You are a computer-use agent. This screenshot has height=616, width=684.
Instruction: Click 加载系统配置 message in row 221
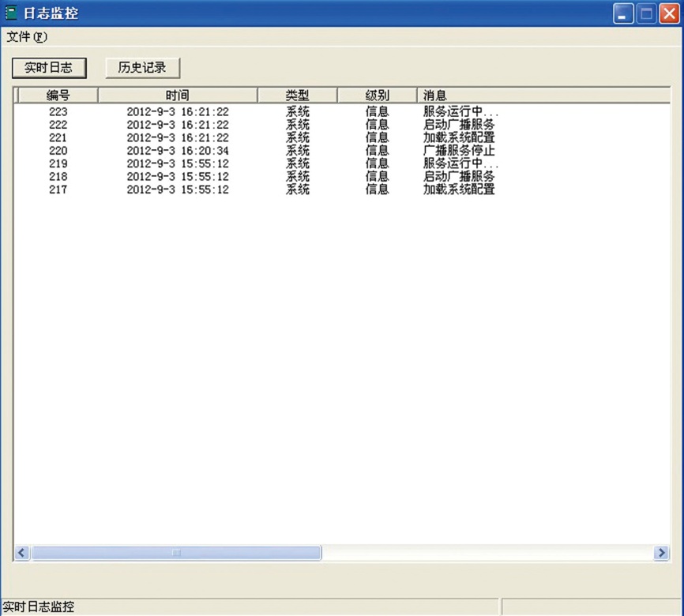(459, 138)
